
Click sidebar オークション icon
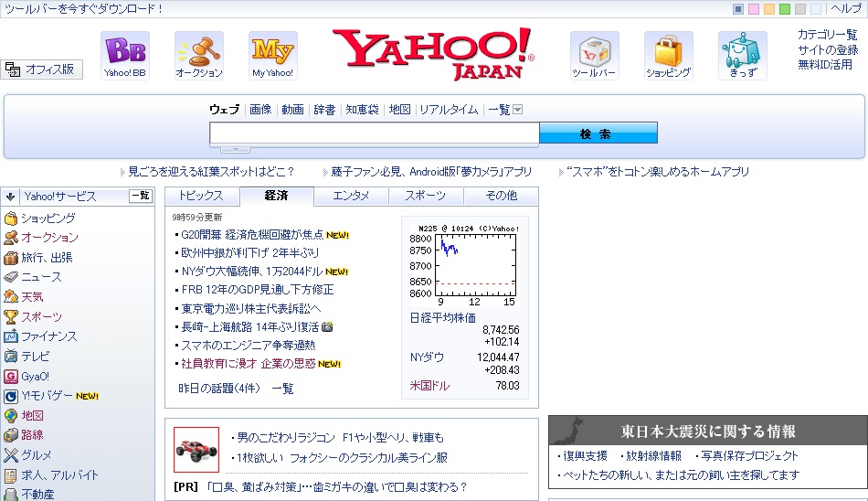pos(11,238)
